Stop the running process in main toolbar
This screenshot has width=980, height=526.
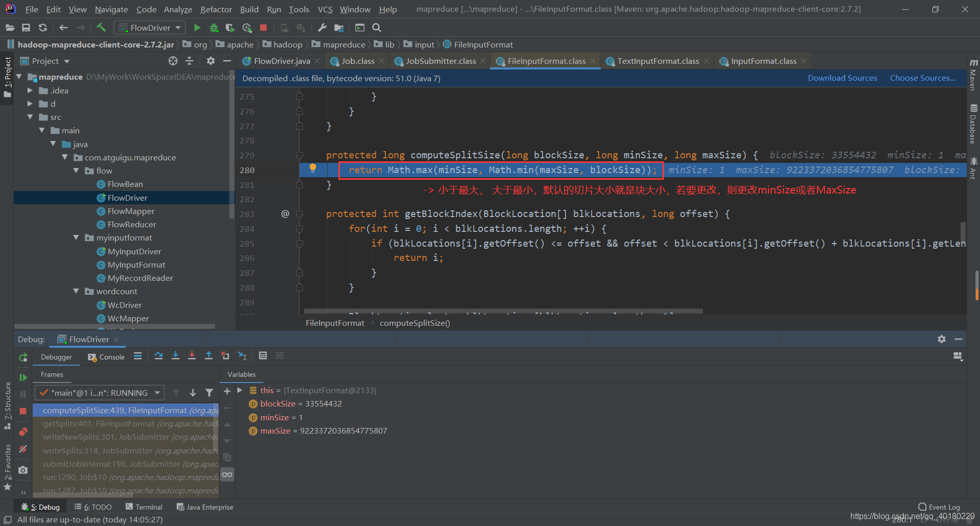[263, 28]
